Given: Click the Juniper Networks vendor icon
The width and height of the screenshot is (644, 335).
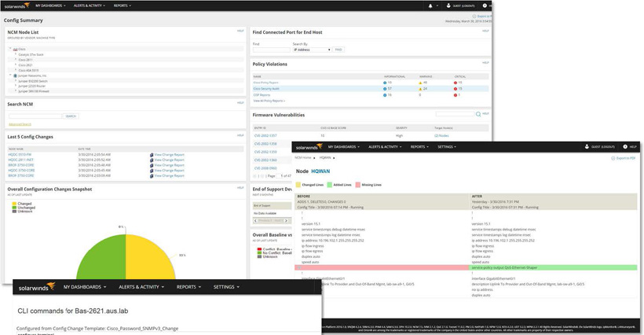Looking at the screenshot, I should point(15,76).
